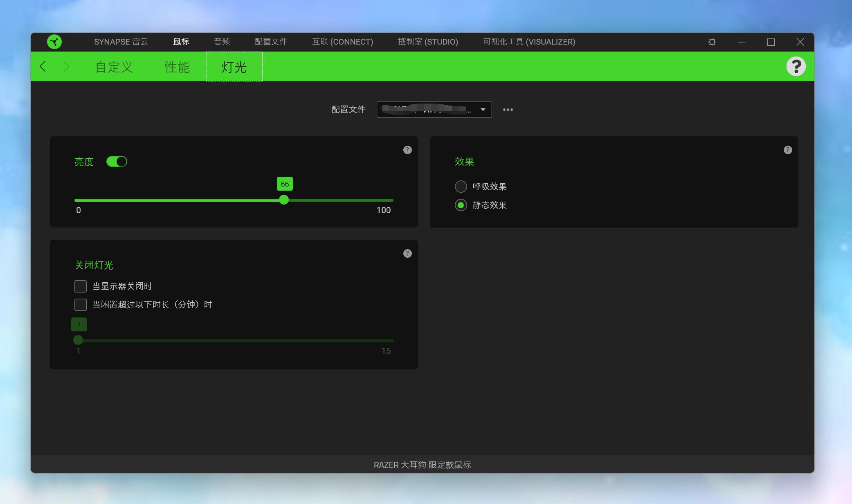This screenshot has height=504, width=852.
Task: Open profile options three-dots menu
Action: coord(508,110)
